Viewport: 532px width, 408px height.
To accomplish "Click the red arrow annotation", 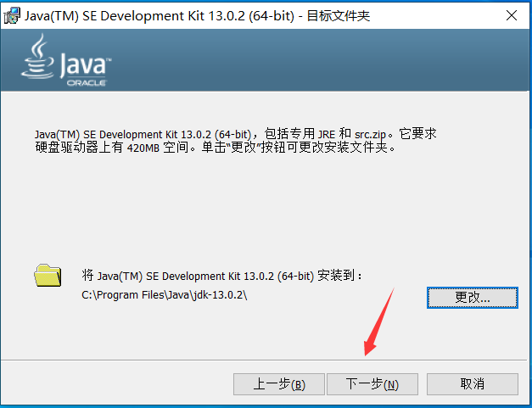I will 379,321.
